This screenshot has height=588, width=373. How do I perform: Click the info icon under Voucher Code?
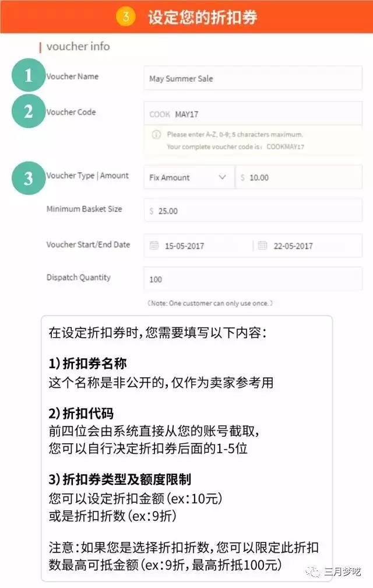point(156,134)
